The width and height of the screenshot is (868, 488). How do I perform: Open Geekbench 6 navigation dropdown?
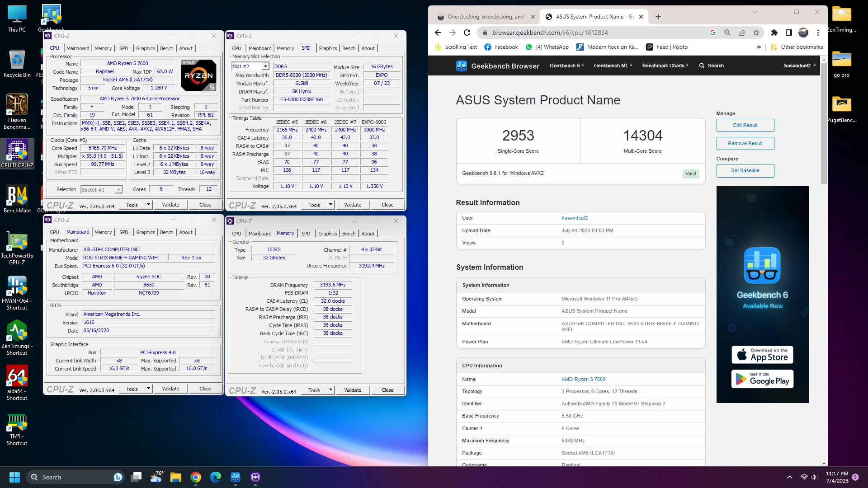(x=566, y=66)
